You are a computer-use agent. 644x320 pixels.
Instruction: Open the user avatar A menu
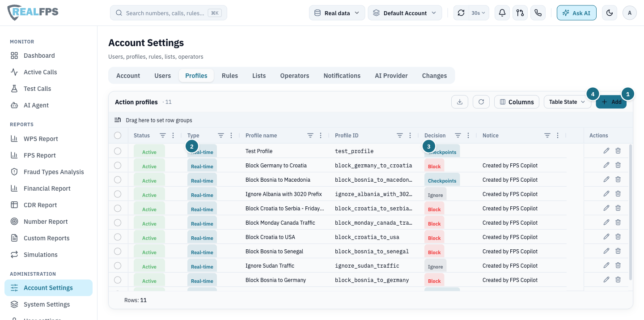[630, 13]
